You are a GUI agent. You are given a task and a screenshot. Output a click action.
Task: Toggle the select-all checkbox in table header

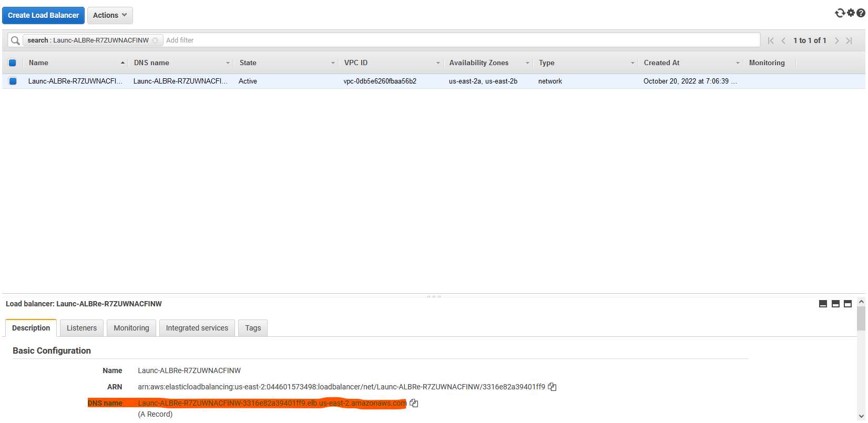coord(13,63)
